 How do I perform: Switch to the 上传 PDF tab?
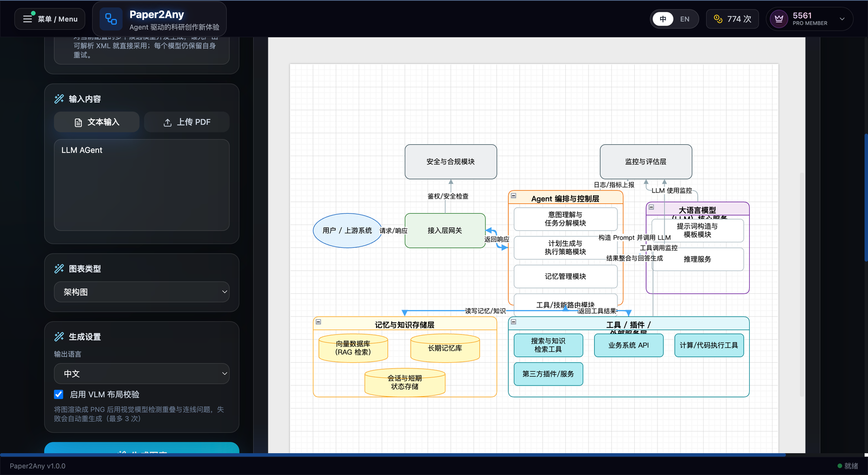(187, 122)
